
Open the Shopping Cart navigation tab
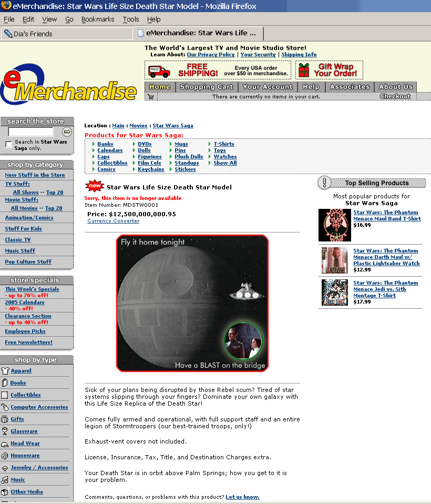click(x=207, y=87)
